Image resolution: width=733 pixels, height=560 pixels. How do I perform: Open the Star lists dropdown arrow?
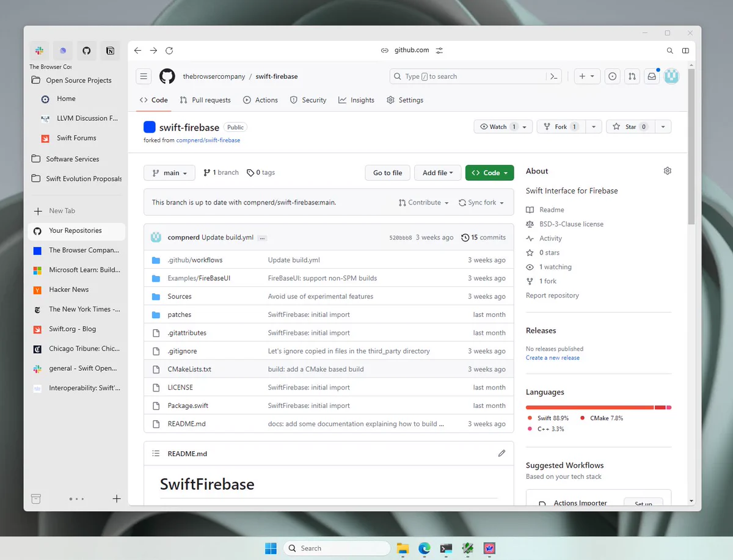tap(663, 126)
